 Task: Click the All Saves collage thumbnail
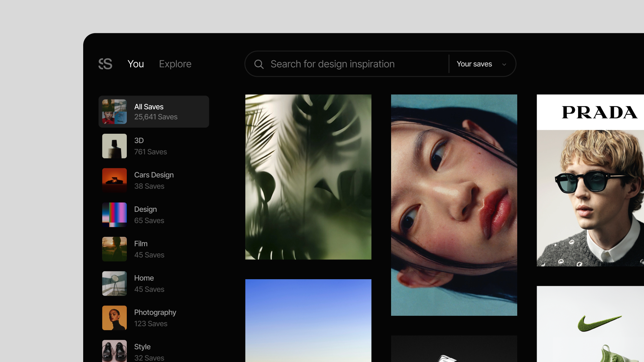114,112
